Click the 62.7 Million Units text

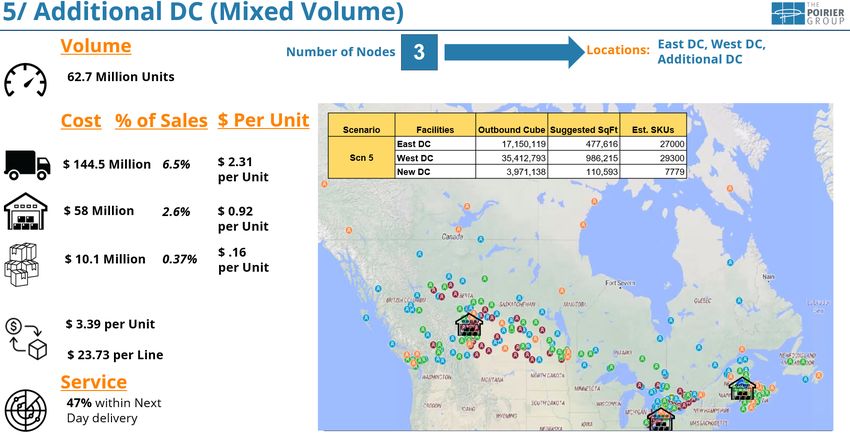pyautogui.click(x=121, y=76)
